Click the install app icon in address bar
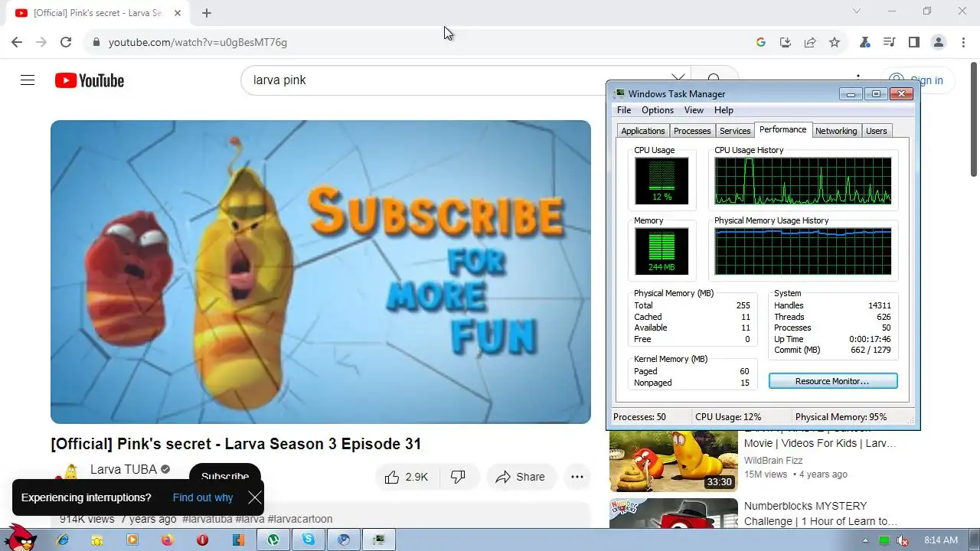The height and width of the screenshot is (551, 980). click(x=785, y=42)
